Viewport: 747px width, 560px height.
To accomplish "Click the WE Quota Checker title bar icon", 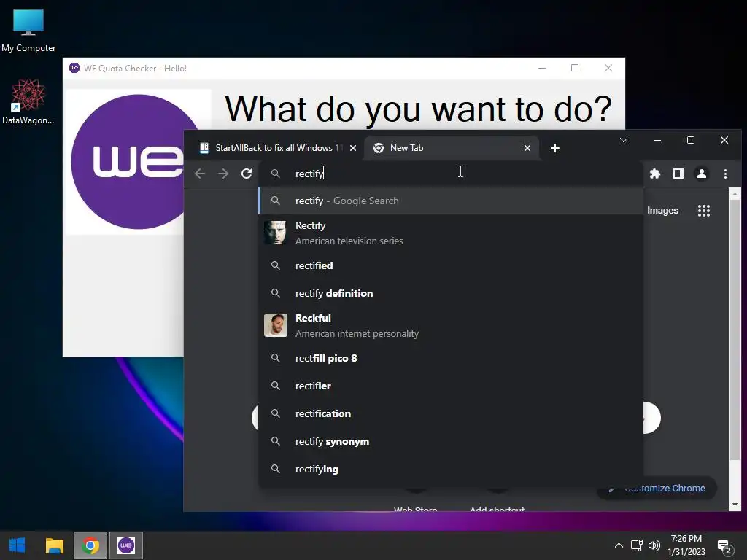I will tap(74, 68).
